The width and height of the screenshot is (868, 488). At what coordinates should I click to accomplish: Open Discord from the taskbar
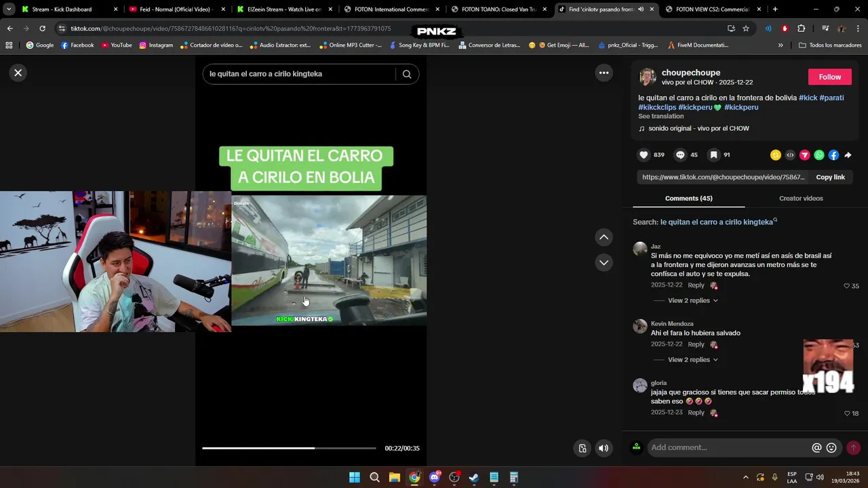[x=435, y=477]
